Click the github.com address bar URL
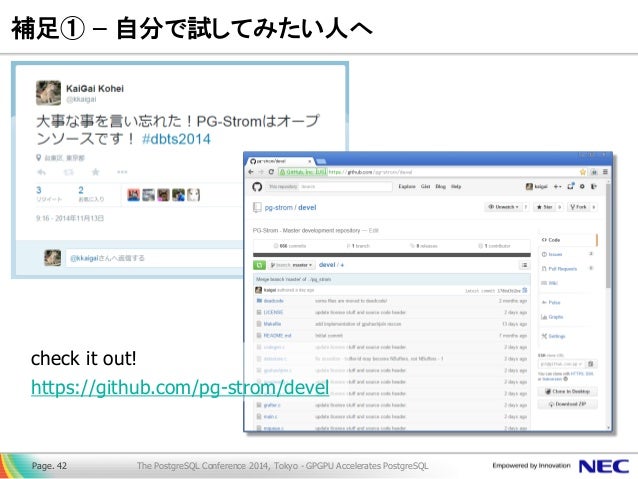 pos(370,172)
